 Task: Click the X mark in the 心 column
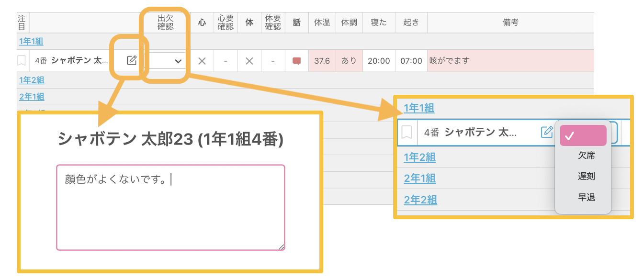(x=202, y=61)
